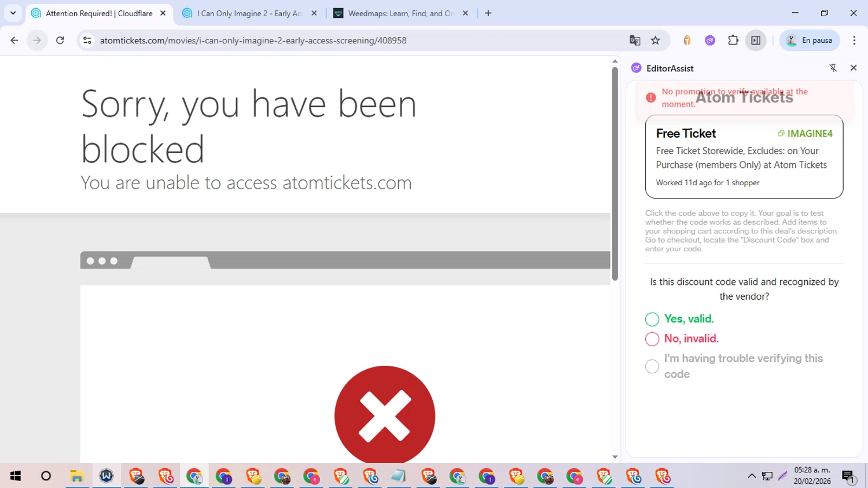
Task: Click the page scrollbar up arrow
Action: (x=615, y=61)
